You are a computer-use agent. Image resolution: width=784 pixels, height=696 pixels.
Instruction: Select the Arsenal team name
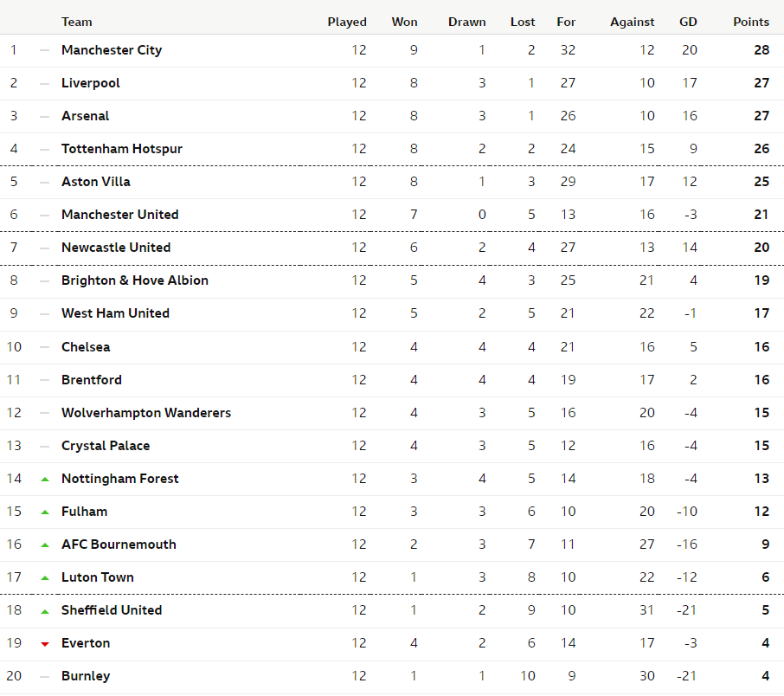click(85, 116)
